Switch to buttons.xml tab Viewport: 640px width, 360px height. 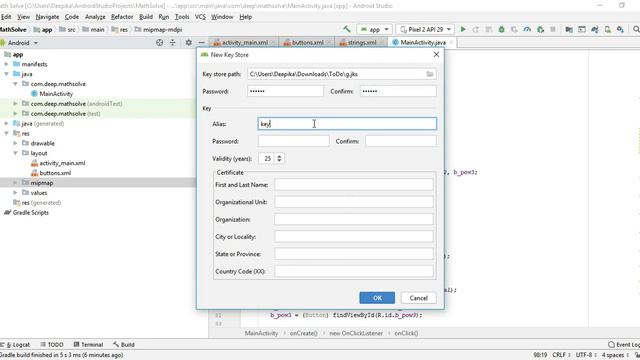[x=307, y=42]
